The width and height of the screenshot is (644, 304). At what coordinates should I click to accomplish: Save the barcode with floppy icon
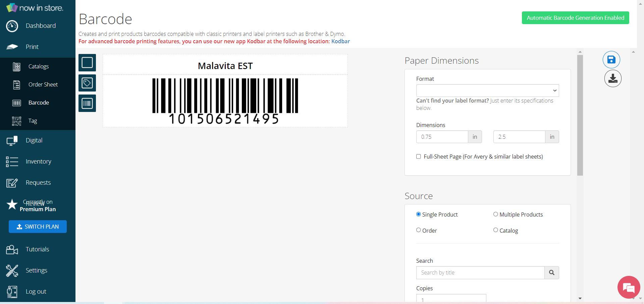tap(611, 60)
